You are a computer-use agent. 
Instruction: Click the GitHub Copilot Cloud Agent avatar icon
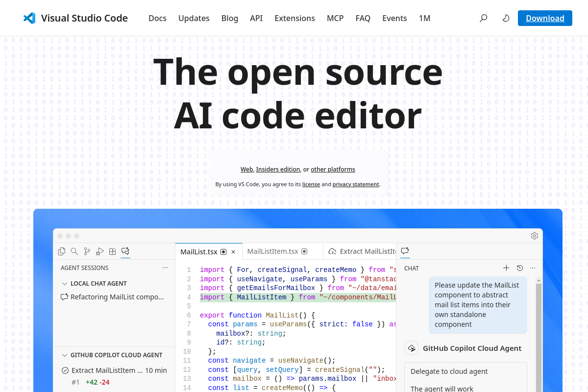[x=412, y=348]
